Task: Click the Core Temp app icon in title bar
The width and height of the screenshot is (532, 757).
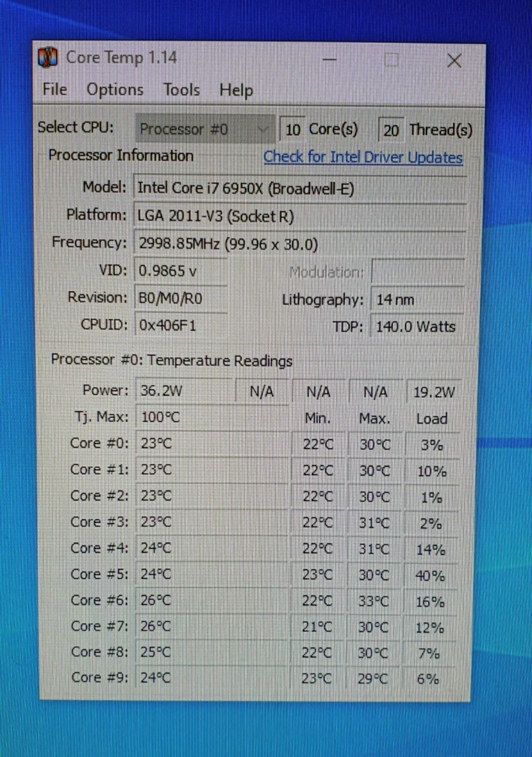Action: [48, 58]
